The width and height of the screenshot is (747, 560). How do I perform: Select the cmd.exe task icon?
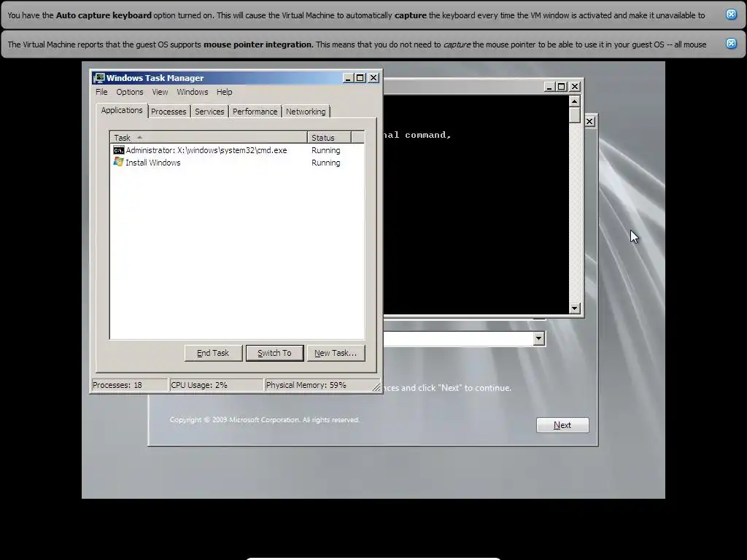(x=119, y=150)
